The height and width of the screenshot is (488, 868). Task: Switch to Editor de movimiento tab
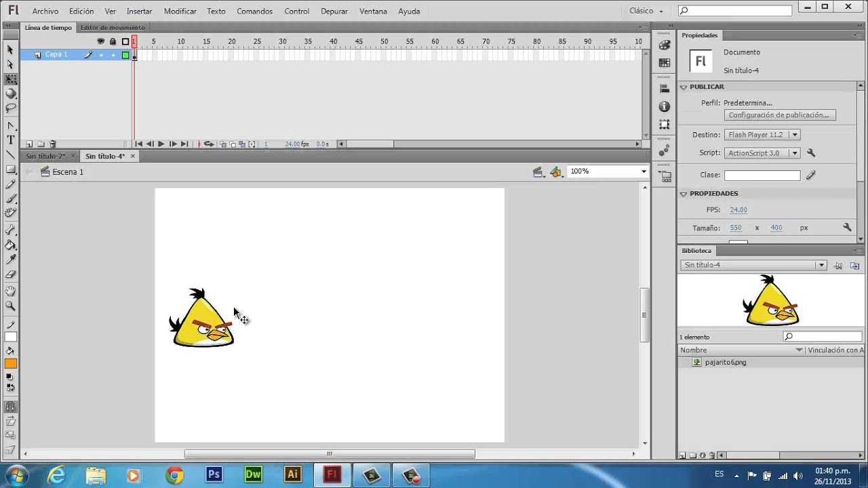113,28
